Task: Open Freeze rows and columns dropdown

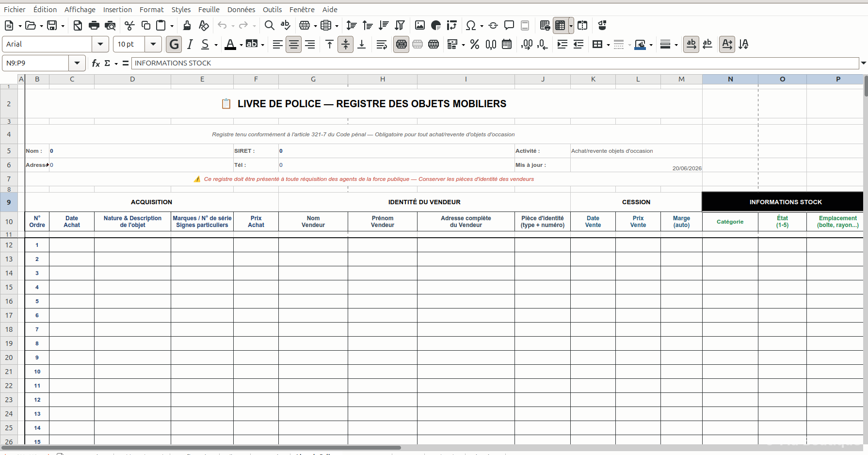Action: coord(571,26)
